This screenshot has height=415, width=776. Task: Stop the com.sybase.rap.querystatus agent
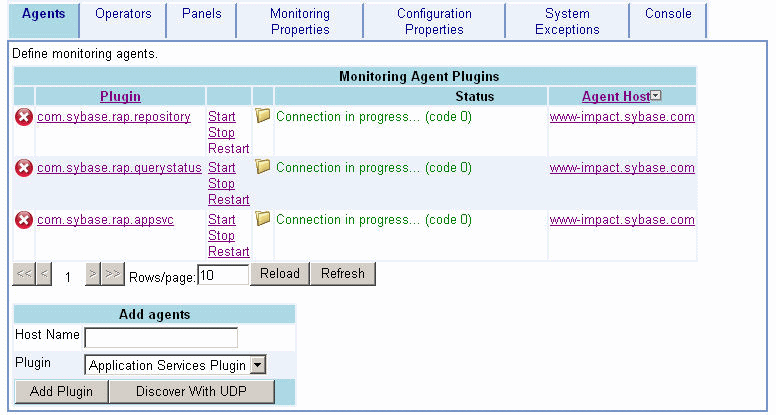coord(221,184)
